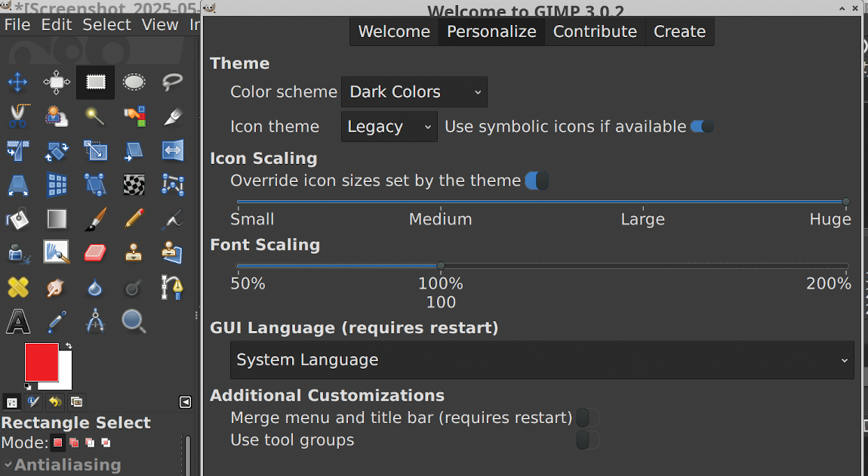Expand the Icon theme Legacy dropdown
The image size is (868, 476).
pyautogui.click(x=389, y=127)
